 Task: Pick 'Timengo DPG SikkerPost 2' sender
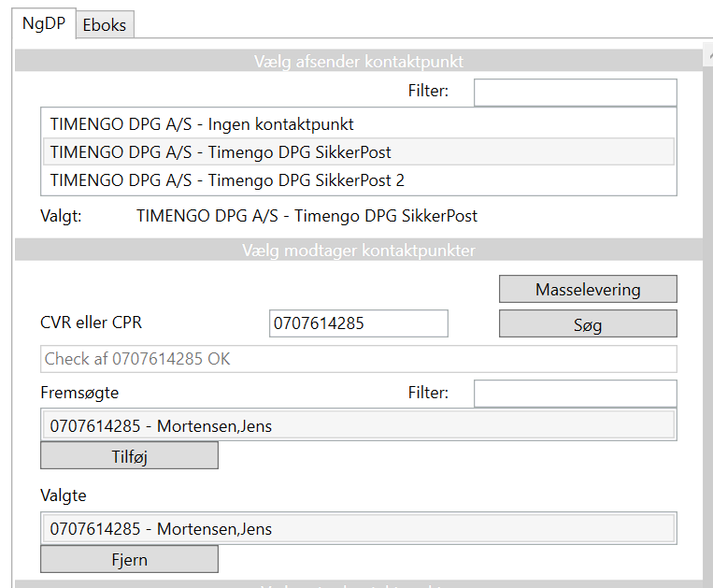pos(227,179)
